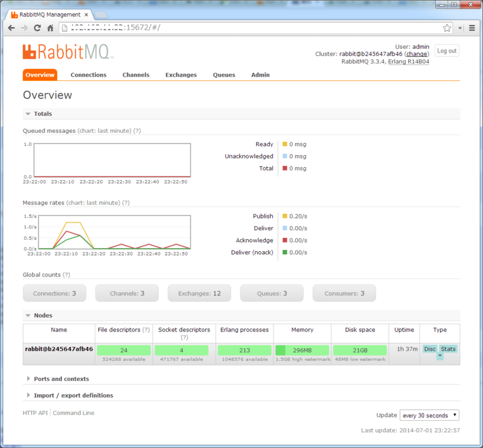The width and height of the screenshot is (483, 448).
Task: Open the update interval dropdown
Action: click(429, 415)
